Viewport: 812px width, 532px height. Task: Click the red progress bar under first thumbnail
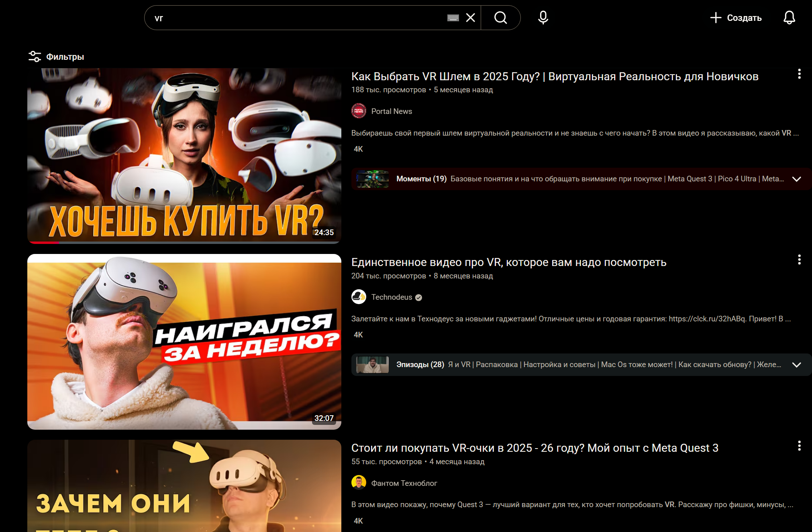44,242
